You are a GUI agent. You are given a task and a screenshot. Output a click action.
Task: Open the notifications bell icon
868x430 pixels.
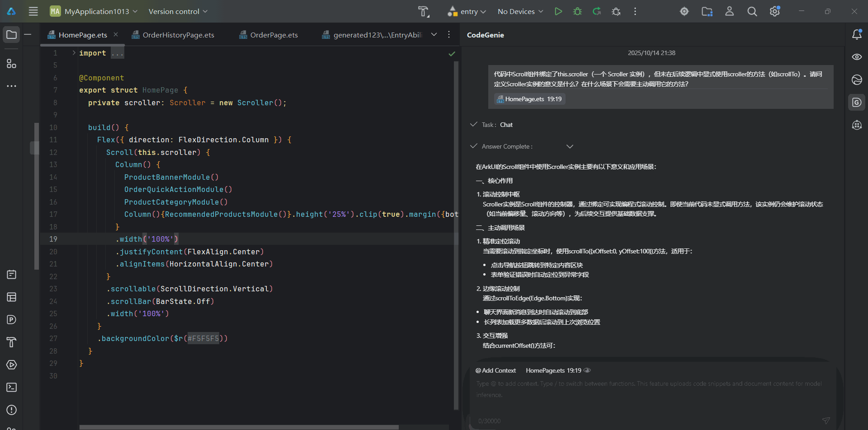coord(857,35)
